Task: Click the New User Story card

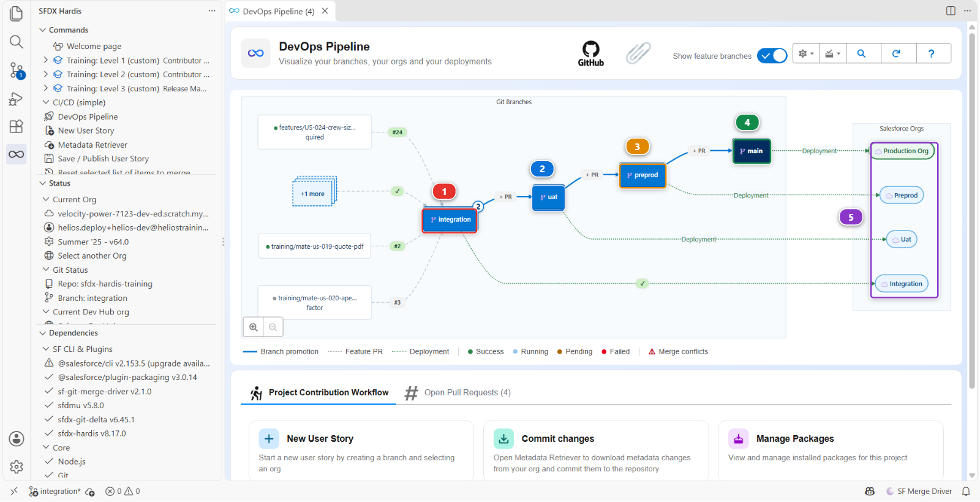Action: pyautogui.click(x=361, y=451)
